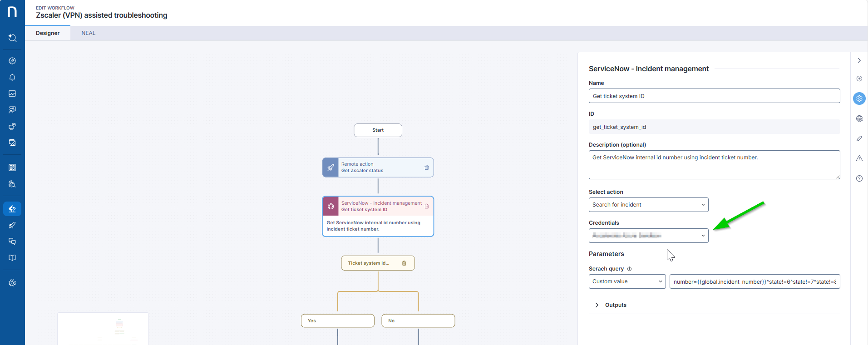Open the Credentials dropdown
Screen dimensions: 868x345
[x=648, y=236]
